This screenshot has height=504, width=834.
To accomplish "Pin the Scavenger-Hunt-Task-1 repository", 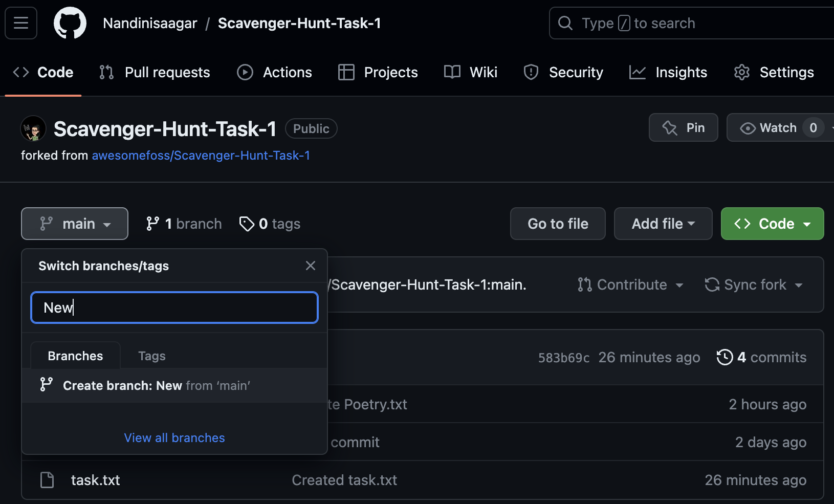I will point(683,127).
